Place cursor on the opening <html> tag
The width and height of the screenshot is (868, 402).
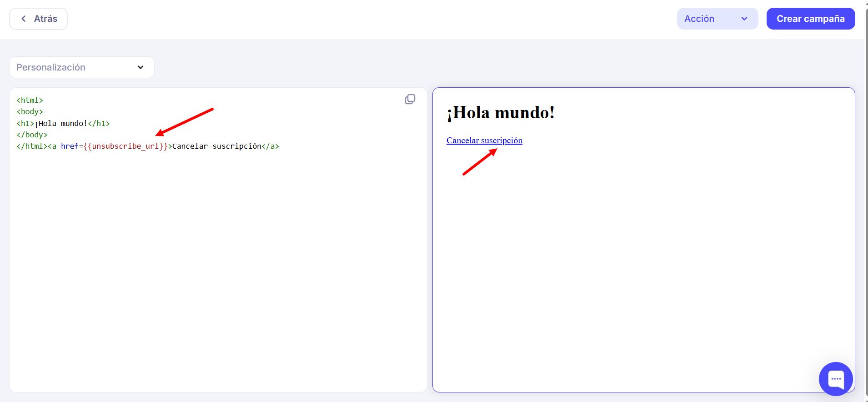tap(30, 100)
